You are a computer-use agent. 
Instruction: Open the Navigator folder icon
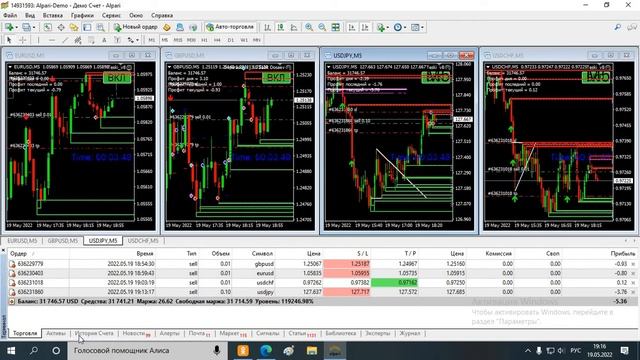(x=74, y=27)
